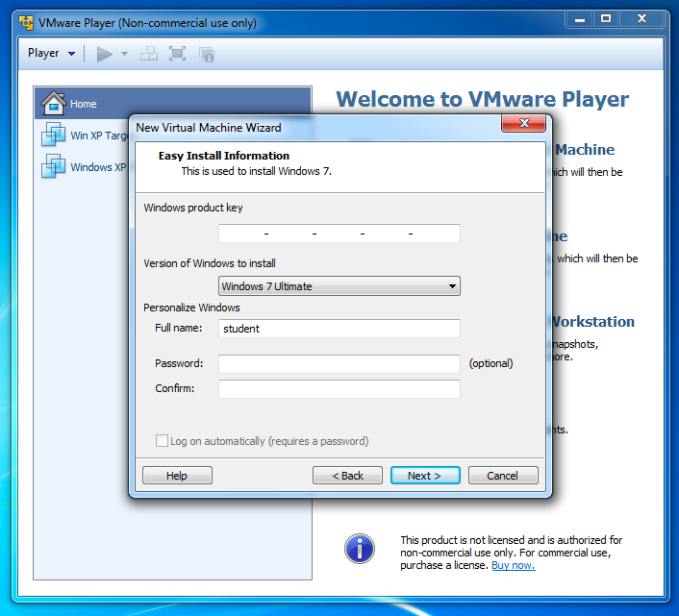679x616 pixels.
Task: Click the Welcome to VMware Player heading
Action: point(483,99)
